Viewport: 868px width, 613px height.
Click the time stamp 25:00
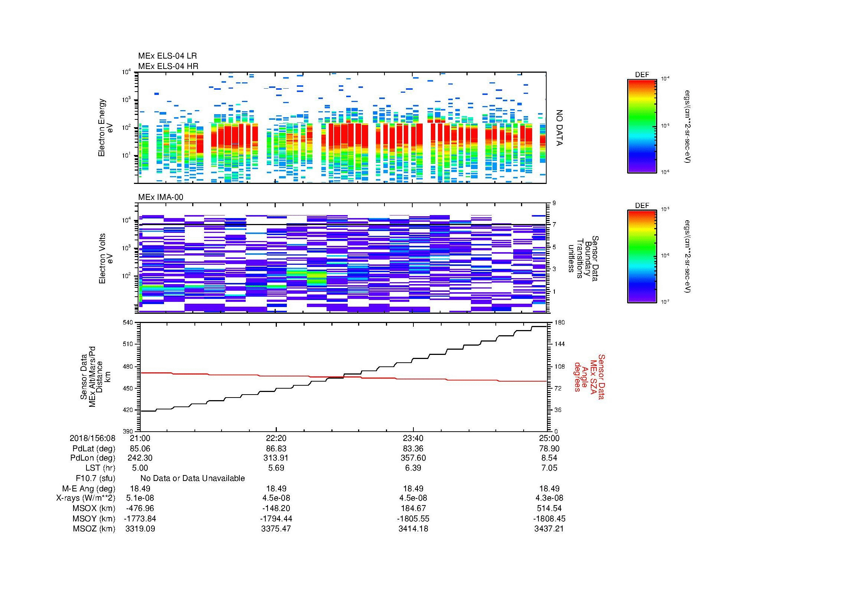[549, 438]
